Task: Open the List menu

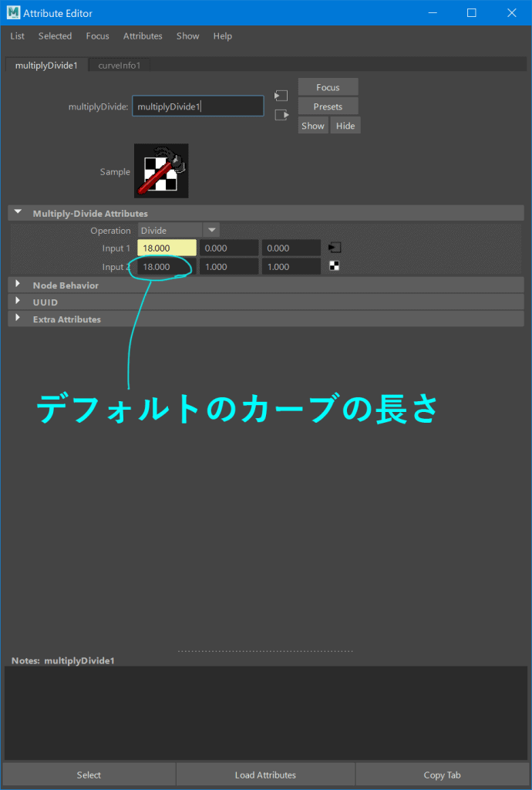Action: point(17,35)
